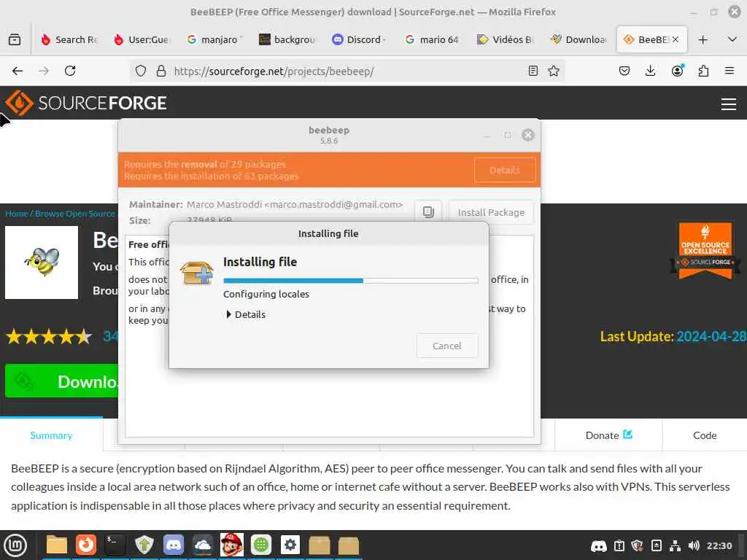Click the Install Package button
Screen dimensions: 747x560
pyautogui.click(x=491, y=212)
